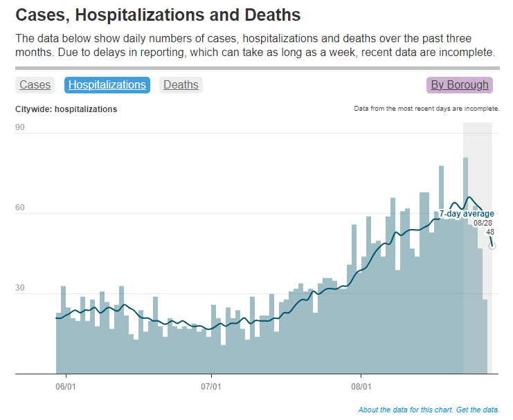Screen dimensions: 513x420
Task: Click the 7-day average endpoint circle marker
Action: click(x=492, y=246)
